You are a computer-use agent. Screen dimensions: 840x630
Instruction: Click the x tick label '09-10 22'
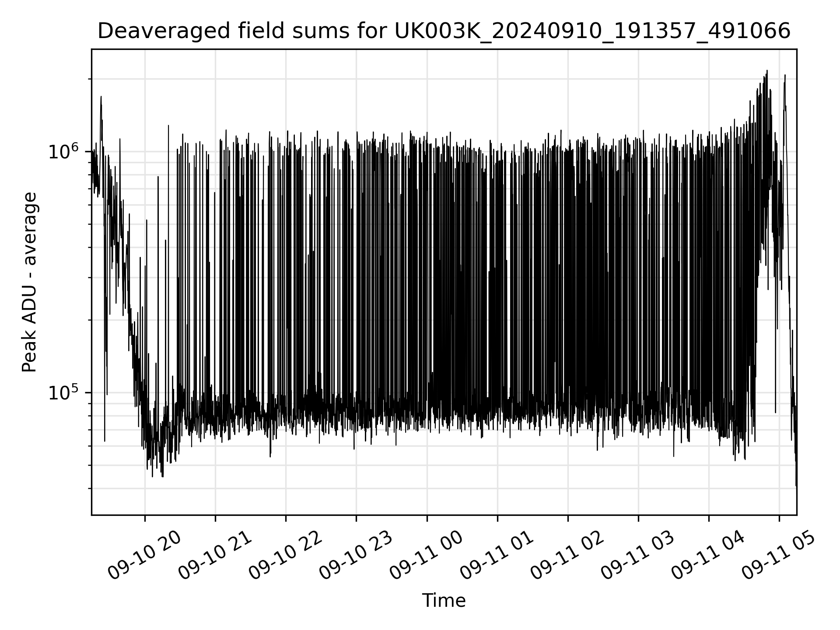pyautogui.click(x=285, y=556)
